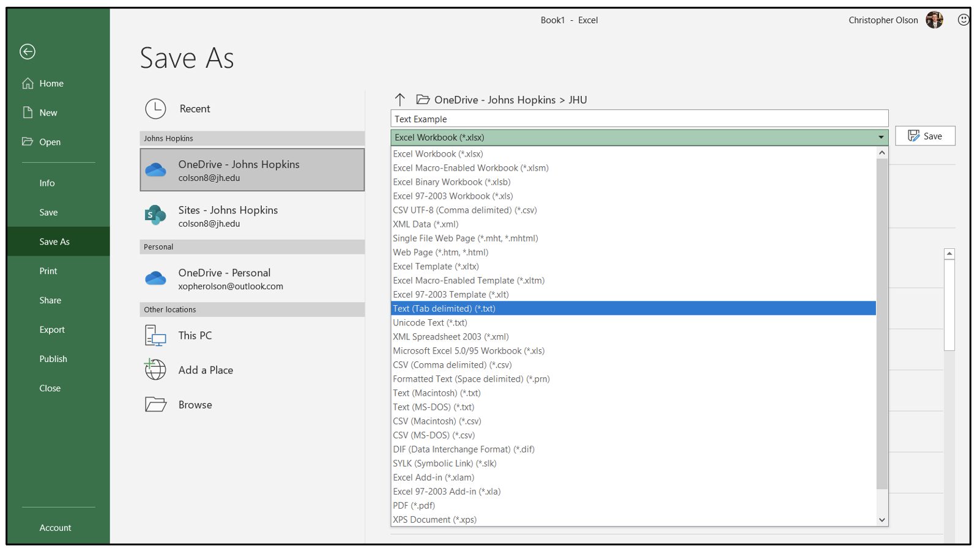
Task: Click the SharePoint Sites icon
Action: (155, 215)
